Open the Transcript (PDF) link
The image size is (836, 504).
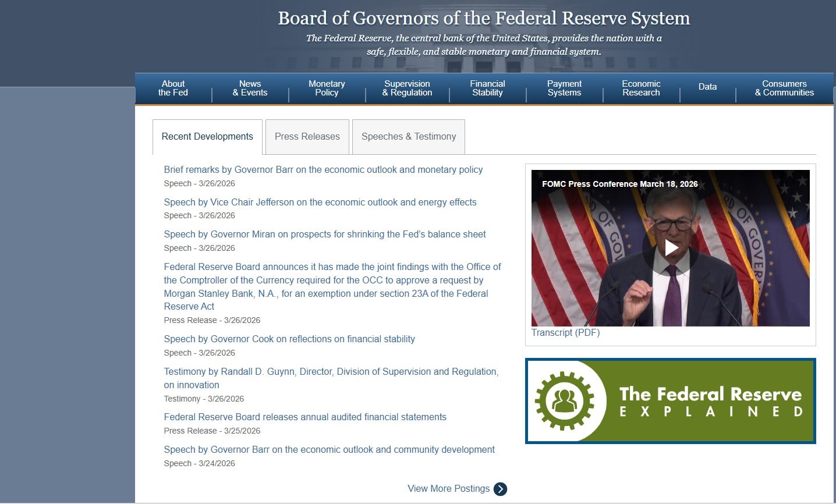pos(565,333)
